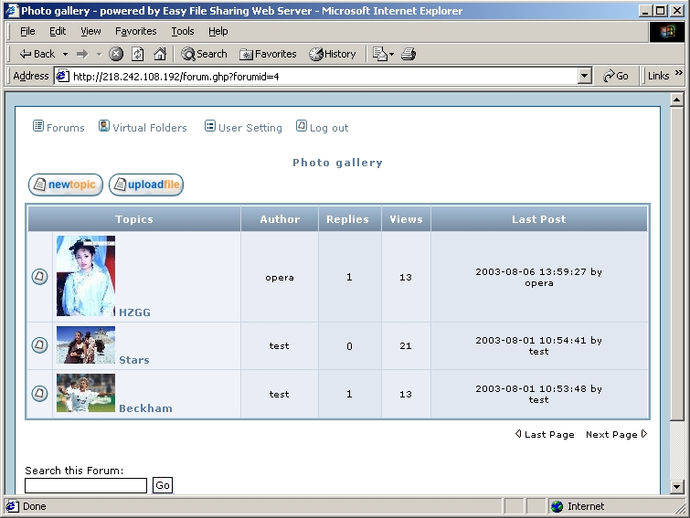Go to Last Page link

pyautogui.click(x=544, y=434)
